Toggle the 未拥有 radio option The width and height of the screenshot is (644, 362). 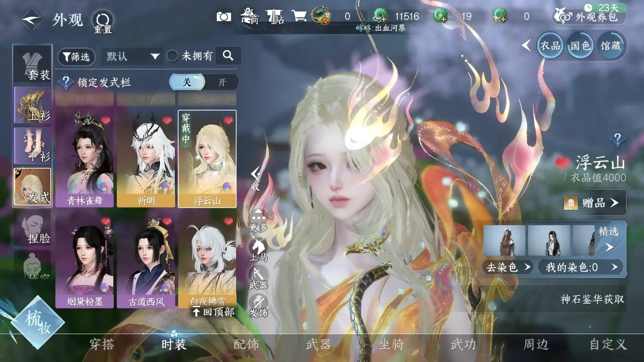pyautogui.click(x=172, y=56)
